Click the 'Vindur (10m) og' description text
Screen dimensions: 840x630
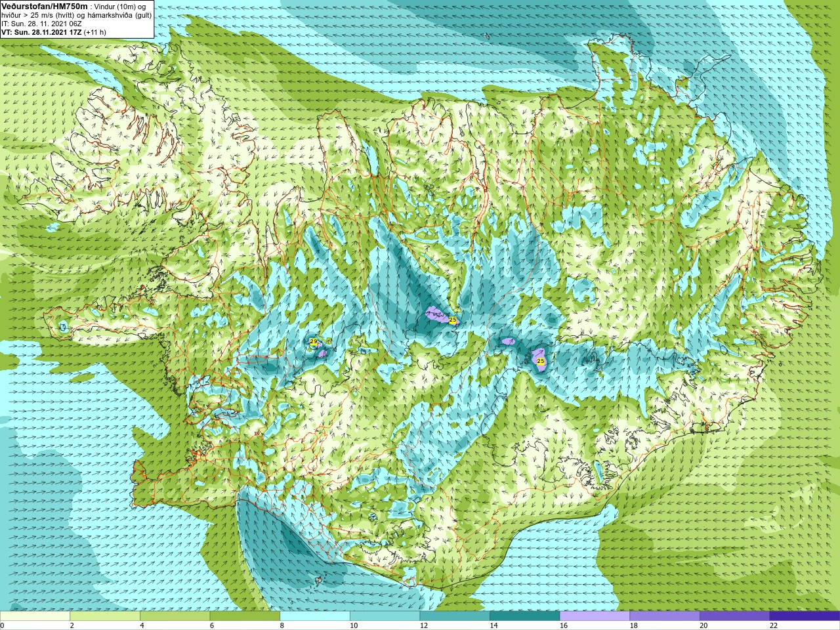[121, 7]
